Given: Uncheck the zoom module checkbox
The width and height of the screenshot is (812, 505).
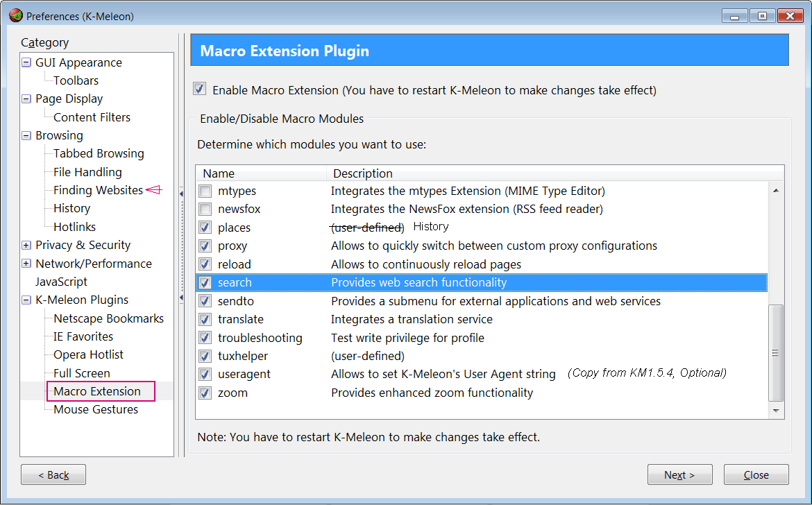Looking at the screenshot, I should click(x=205, y=393).
